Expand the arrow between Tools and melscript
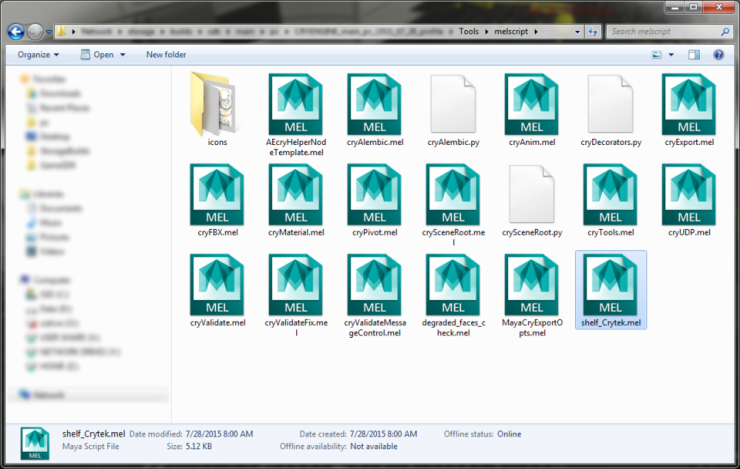Viewport: 740px width, 469px height. [487, 32]
